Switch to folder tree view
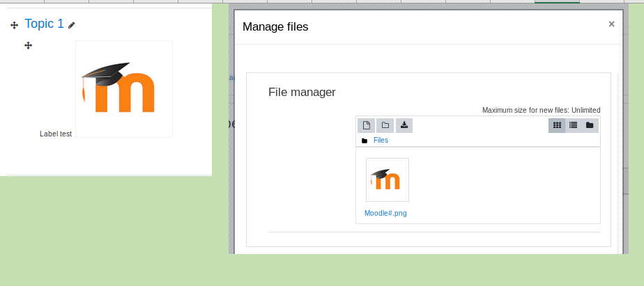 (590, 125)
